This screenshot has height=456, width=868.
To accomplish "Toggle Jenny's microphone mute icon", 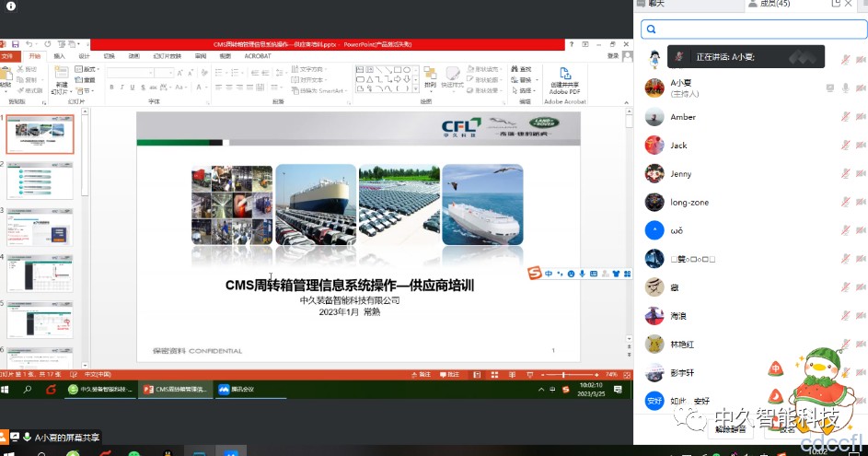I will 845,174.
